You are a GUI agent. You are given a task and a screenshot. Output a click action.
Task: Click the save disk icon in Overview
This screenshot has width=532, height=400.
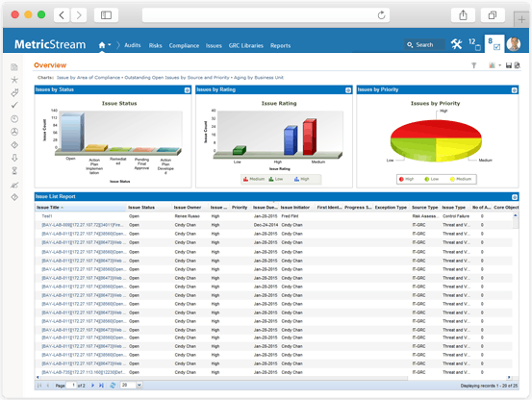[x=509, y=65]
